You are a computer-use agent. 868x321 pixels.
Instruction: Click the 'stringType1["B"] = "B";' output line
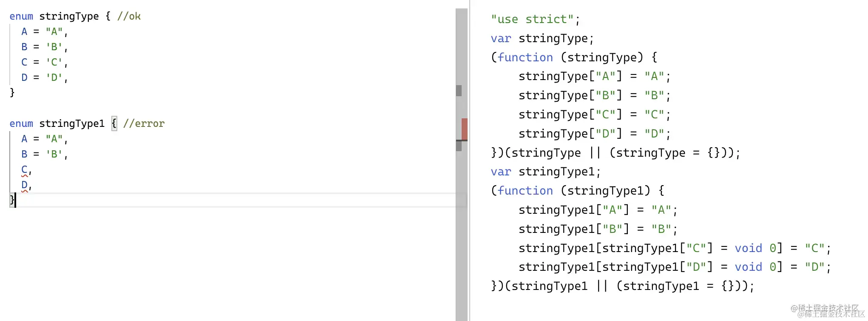pos(598,229)
